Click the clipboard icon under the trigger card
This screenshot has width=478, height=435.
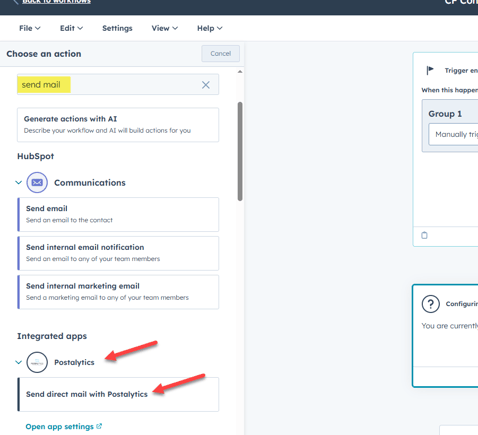[x=424, y=235]
